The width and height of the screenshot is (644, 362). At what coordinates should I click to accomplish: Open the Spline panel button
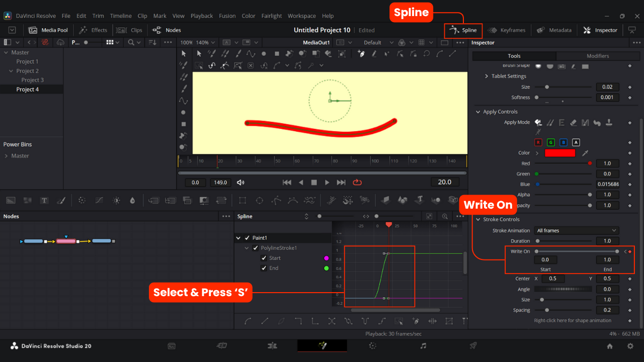pos(463,30)
